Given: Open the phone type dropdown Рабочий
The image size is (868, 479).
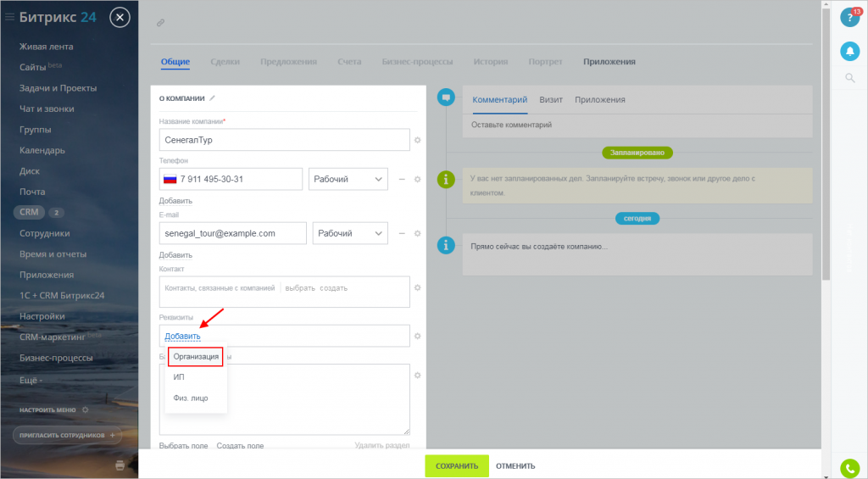Looking at the screenshot, I should coord(348,179).
